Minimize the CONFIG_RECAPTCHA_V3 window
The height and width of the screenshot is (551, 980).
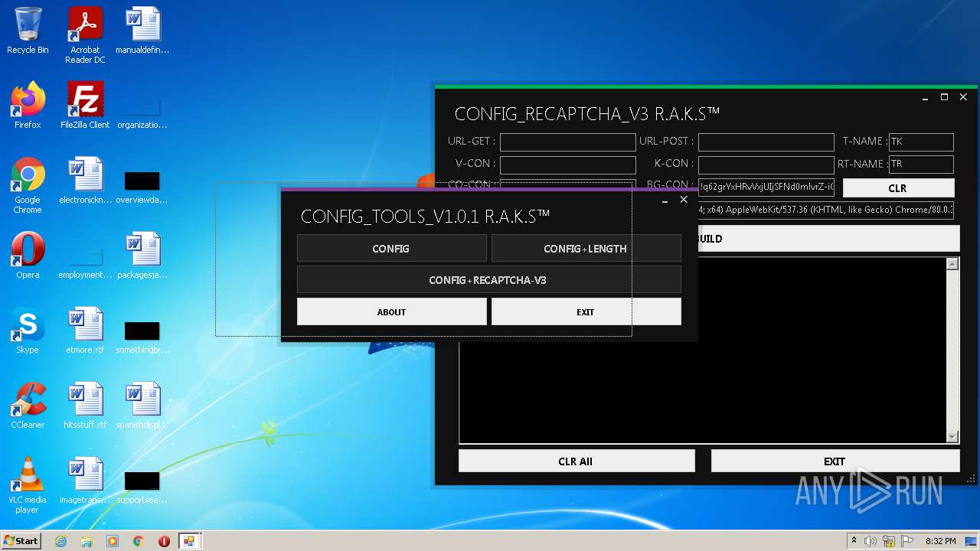click(x=926, y=98)
